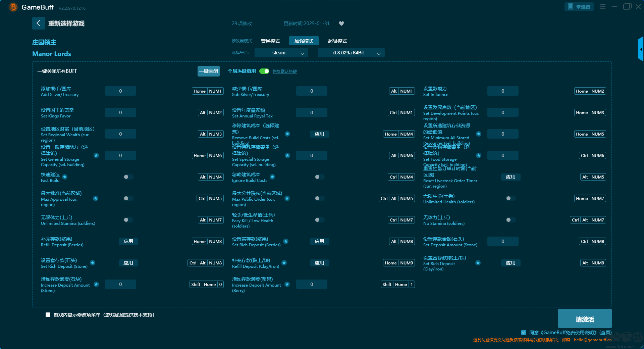This screenshot has height=349, width=644.
Task: Apply Remove Build Costs with 应用 button
Action: click(x=319, y=134)
